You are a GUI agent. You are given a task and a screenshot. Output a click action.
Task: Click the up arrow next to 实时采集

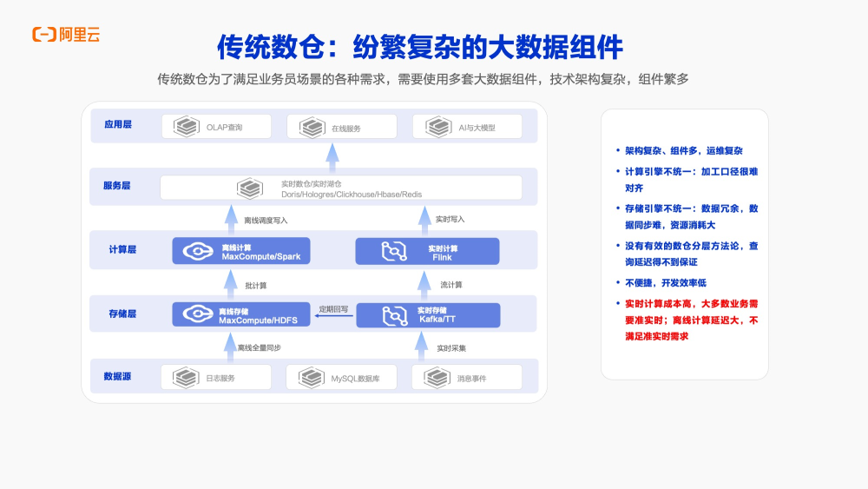pyautogui.click(x=421, y=346)
